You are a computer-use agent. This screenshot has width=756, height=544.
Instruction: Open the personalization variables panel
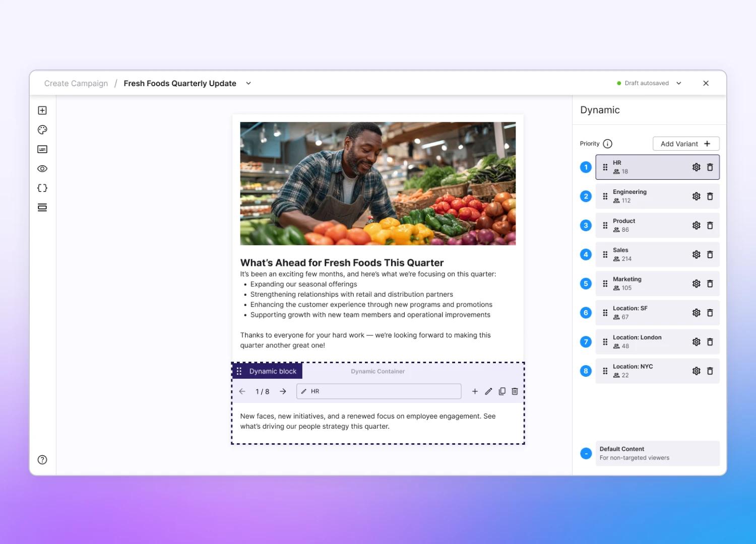tap(42, 187)
